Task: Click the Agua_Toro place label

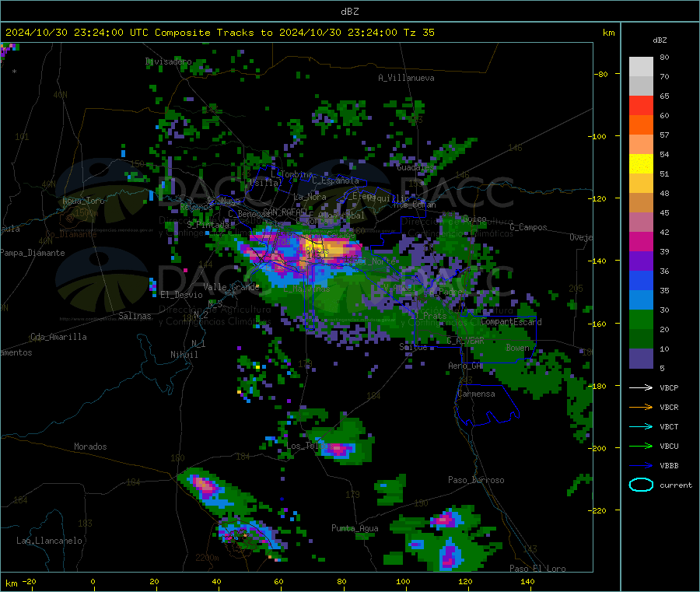Action: [83, 201]
